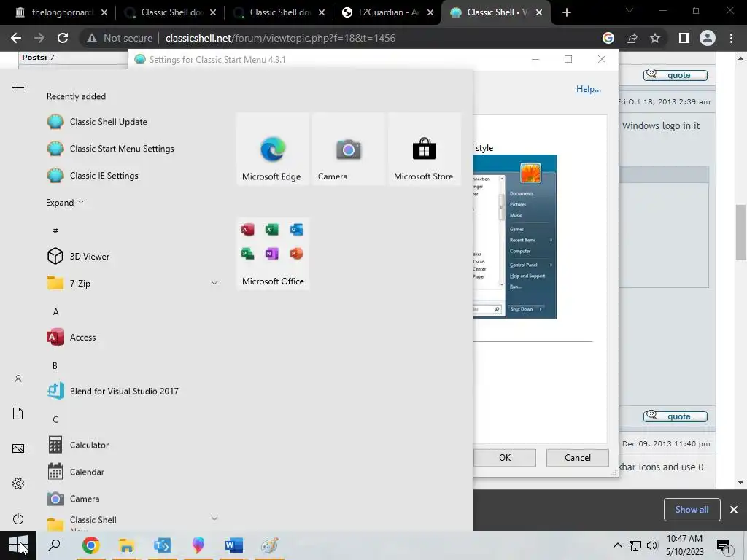The width and height of the screenshot is (747, 560).
Task: Click the Power icon in Start sidebar
Action: (x=18, y=518)
